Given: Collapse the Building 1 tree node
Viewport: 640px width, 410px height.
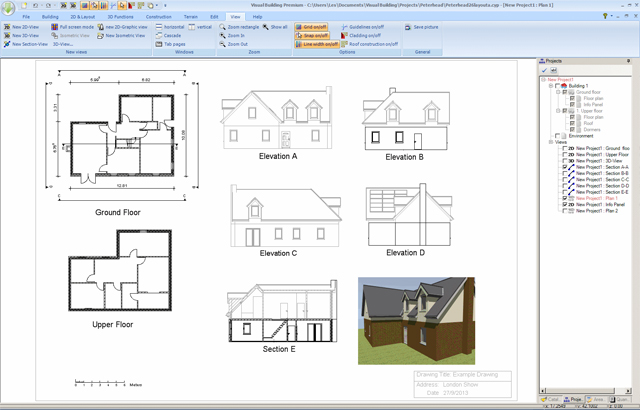Looking at the screenshot, I should 551,86.
